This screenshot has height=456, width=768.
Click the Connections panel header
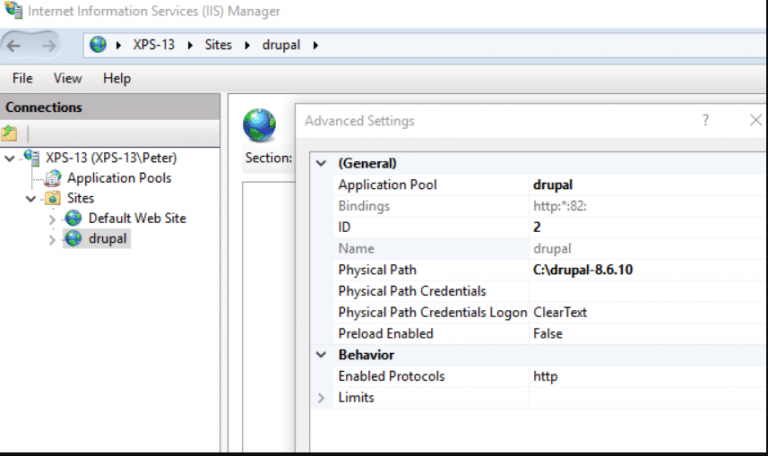110,107
